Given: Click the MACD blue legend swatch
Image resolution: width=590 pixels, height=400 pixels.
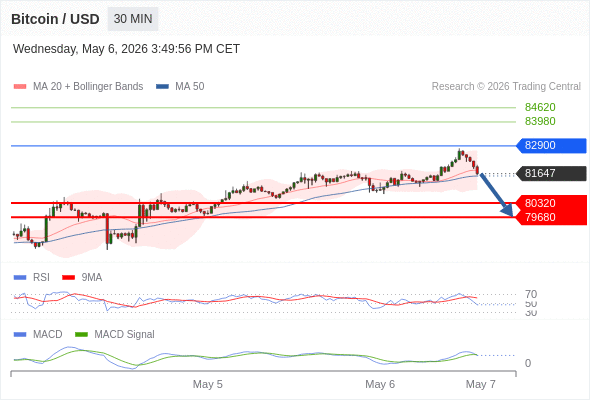Looking at the screenshot, I should 20,335.
